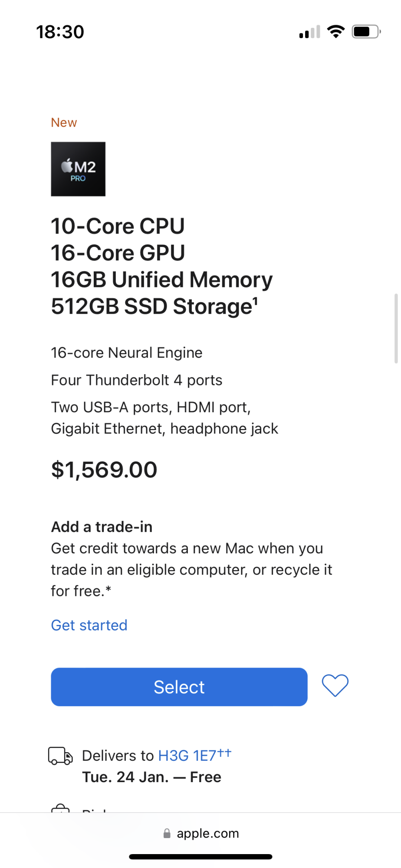Tap the battery indicator icon
Viewport: 401px width, 868px height.
pos(366,32)
